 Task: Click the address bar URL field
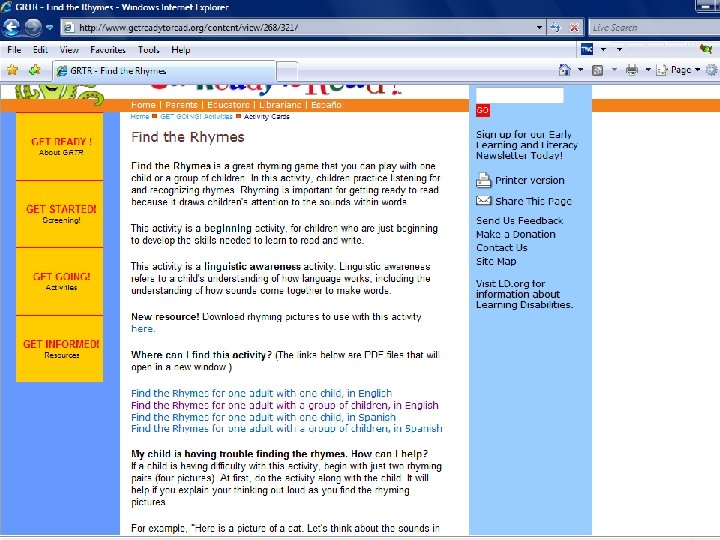click(x=303, y=28)
